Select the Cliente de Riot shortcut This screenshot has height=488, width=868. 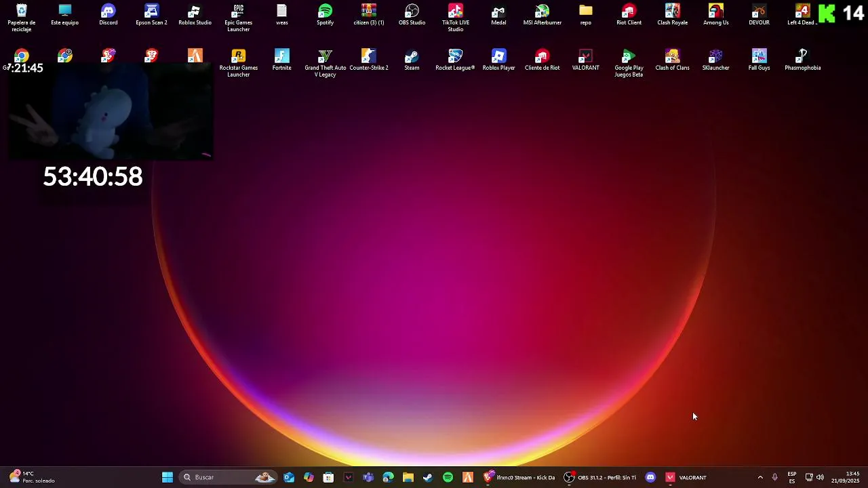542,60
